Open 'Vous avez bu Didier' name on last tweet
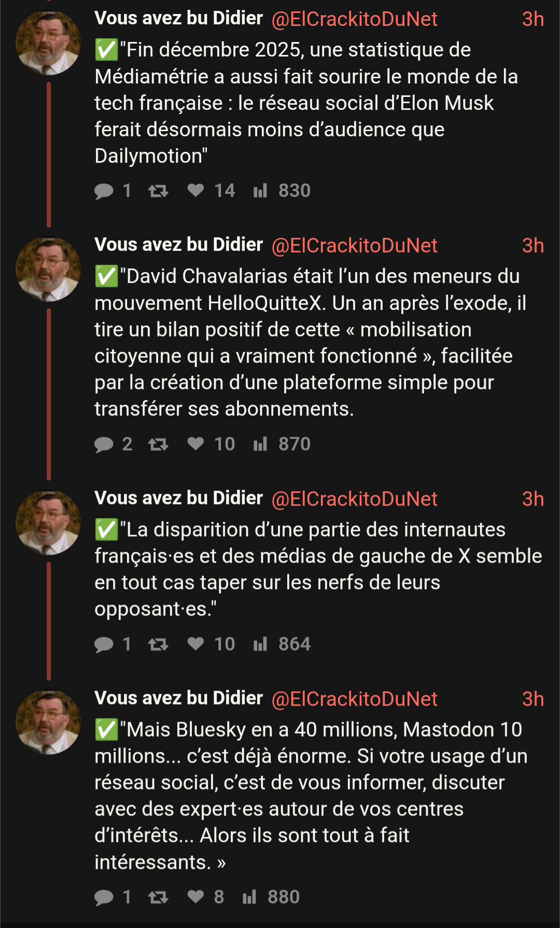The image size is (560, 928). [x=178, y=699]
